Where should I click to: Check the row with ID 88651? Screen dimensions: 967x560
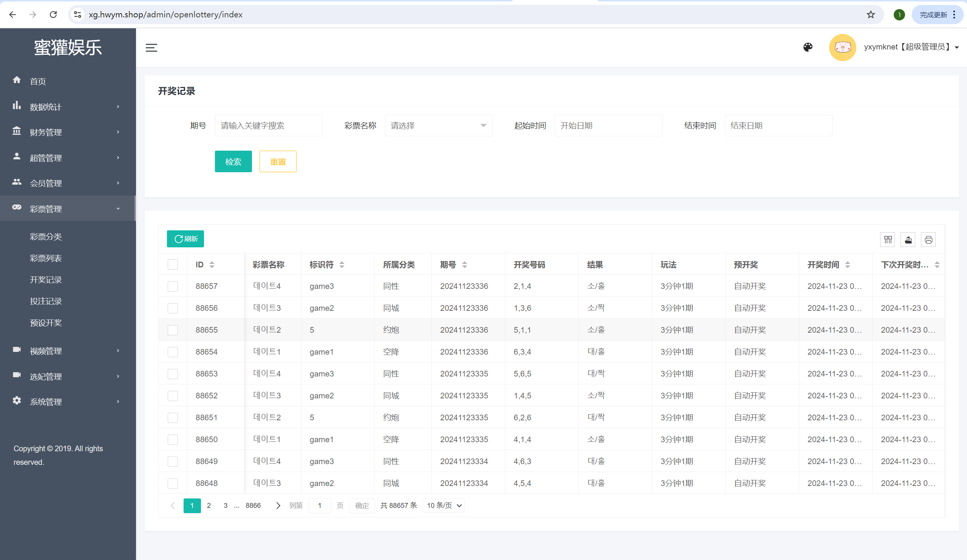tap(173, 417)
